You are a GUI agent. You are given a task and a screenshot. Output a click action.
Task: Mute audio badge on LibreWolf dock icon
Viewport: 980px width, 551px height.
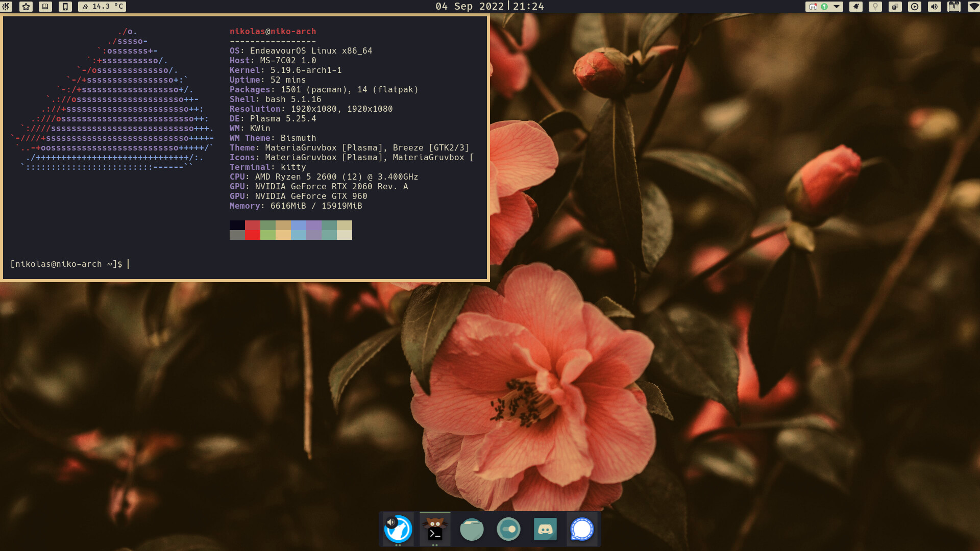(x=391, y=522)
